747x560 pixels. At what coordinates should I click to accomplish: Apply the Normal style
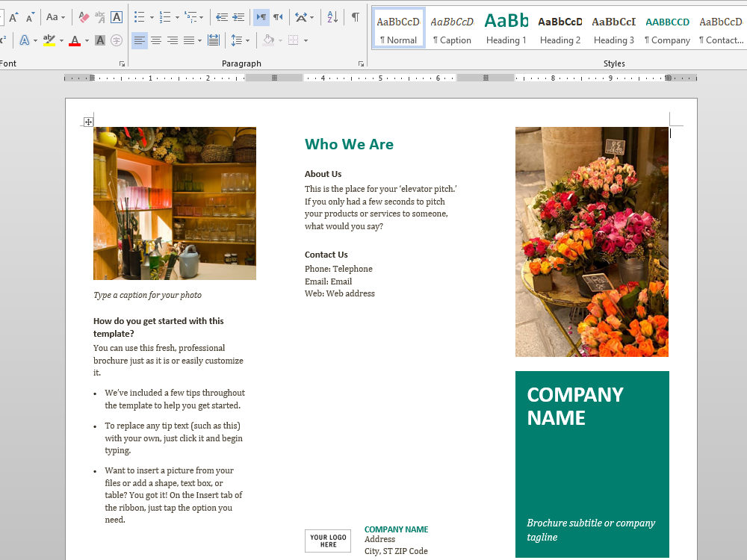click(399, 28)
